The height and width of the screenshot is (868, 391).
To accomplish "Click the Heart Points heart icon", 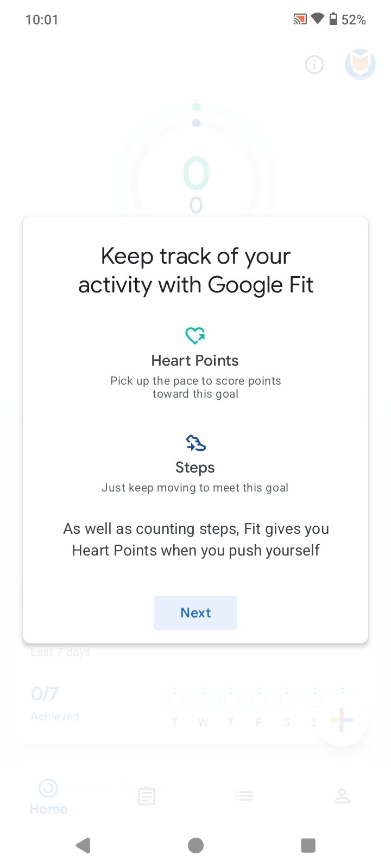I will point(195,335).
